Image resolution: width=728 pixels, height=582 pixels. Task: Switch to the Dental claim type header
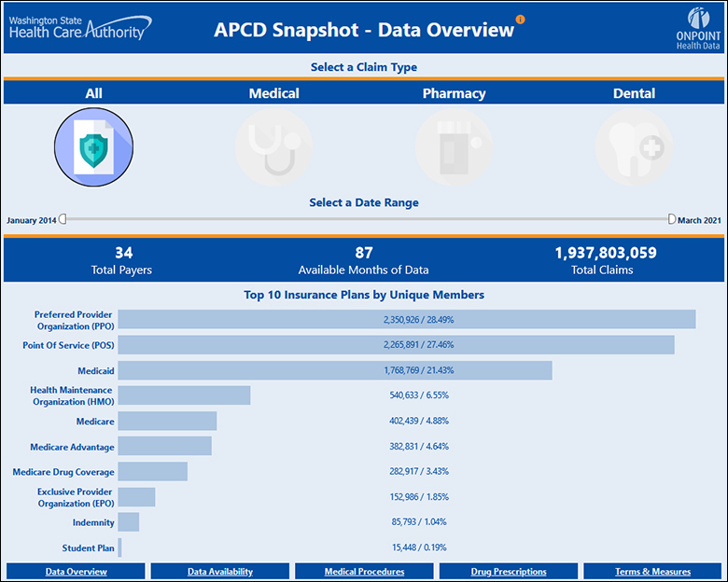634,93
